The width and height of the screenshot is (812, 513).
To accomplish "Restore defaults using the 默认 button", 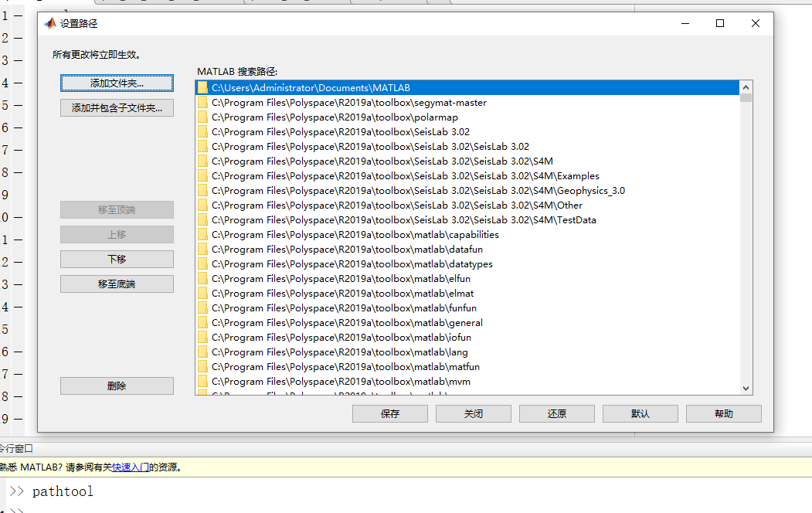I will tap(640, 413).
